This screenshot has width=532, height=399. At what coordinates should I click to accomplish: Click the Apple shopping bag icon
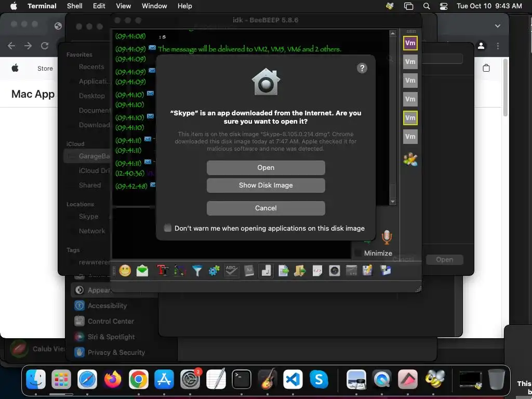(486, 68)
